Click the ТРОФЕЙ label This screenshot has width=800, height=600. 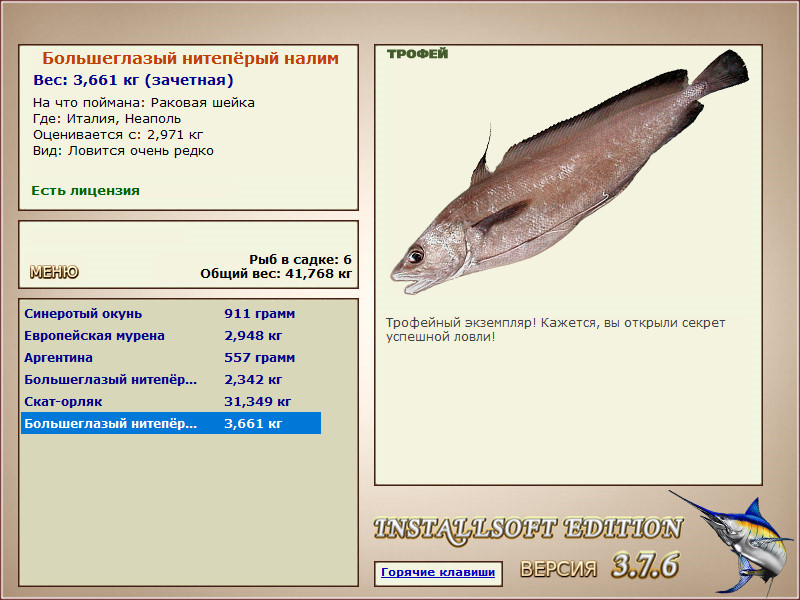[x=417, y=54]
